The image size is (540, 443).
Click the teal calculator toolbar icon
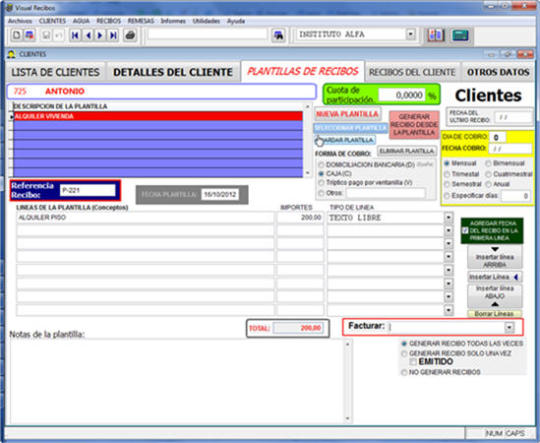pyautogui.click(x=460, y=35)
